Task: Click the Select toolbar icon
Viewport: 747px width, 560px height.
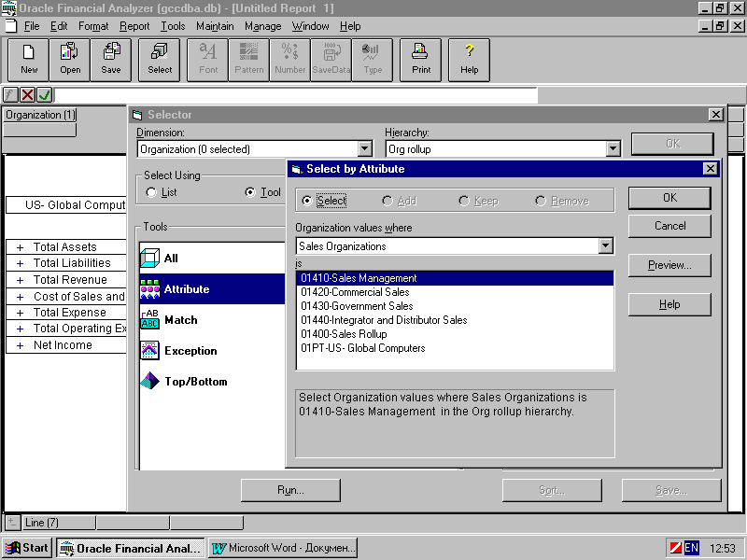Action: tap(159, 60)
